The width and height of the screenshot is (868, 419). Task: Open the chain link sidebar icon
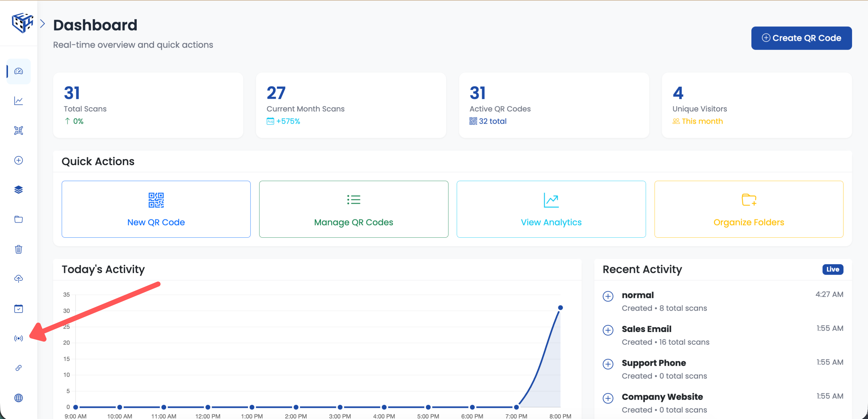19,368
